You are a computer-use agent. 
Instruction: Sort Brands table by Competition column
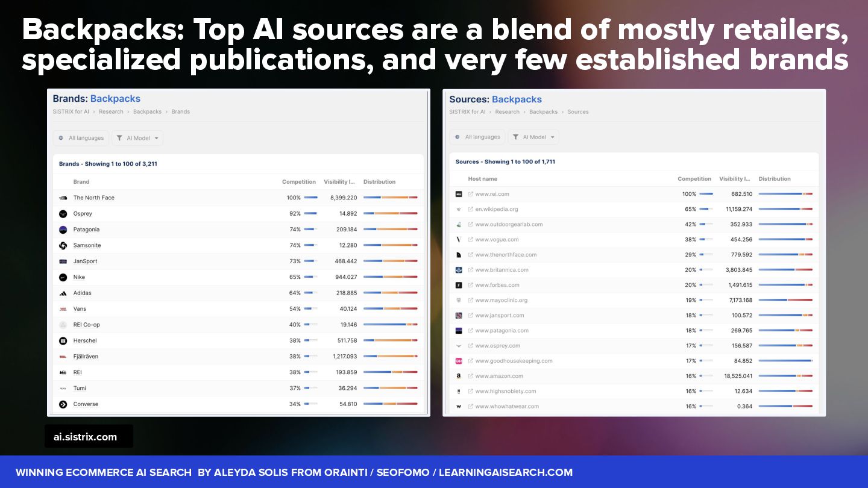point(299,181)
